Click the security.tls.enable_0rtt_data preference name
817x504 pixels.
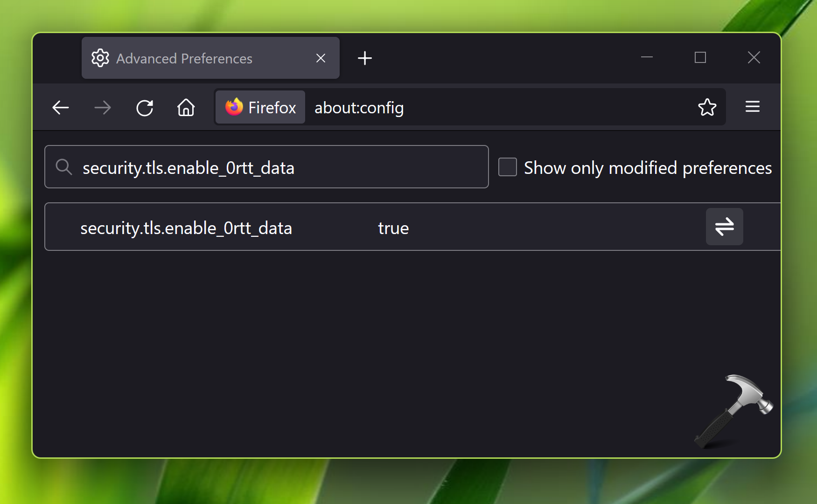(x=186, y=228)
